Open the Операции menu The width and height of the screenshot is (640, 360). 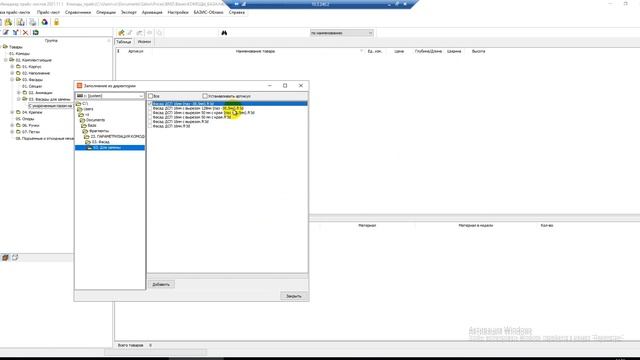click(x=106, y=12)
